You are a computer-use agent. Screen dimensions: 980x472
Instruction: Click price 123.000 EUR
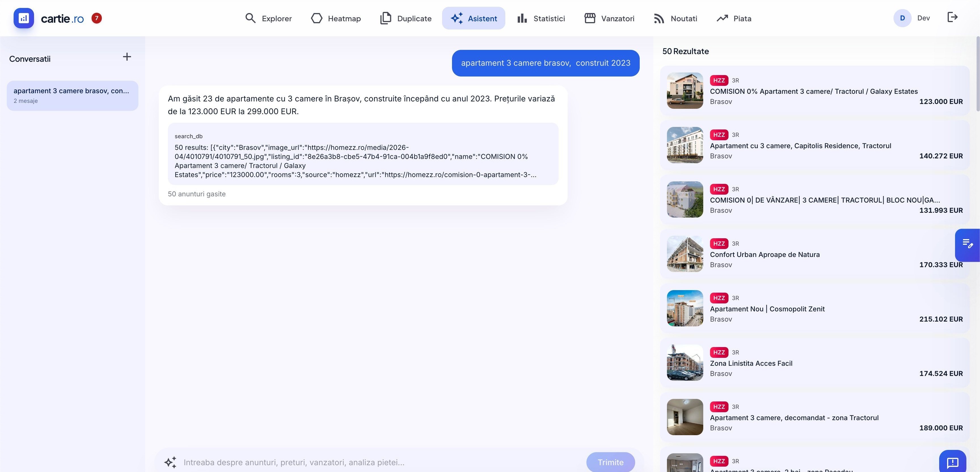(941, 101)
